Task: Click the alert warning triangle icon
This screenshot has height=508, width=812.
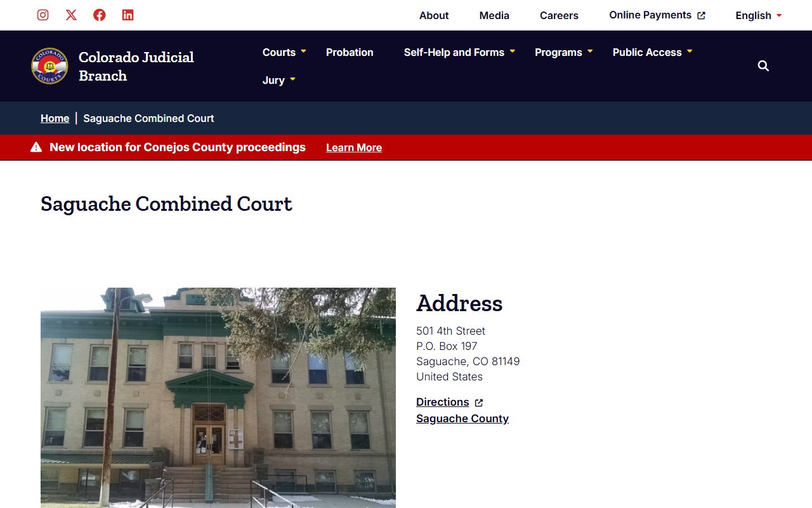Action: coord(36,147)
